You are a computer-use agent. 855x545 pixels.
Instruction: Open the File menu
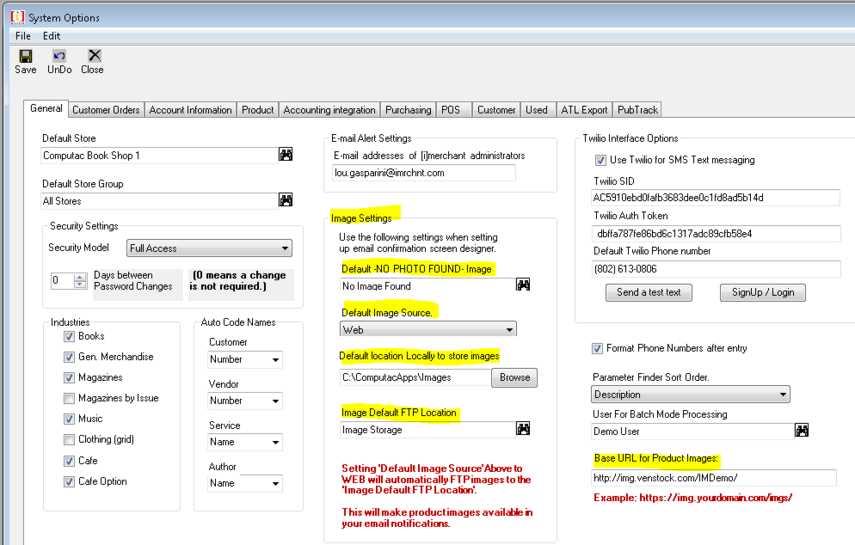[x=23, y=36]
